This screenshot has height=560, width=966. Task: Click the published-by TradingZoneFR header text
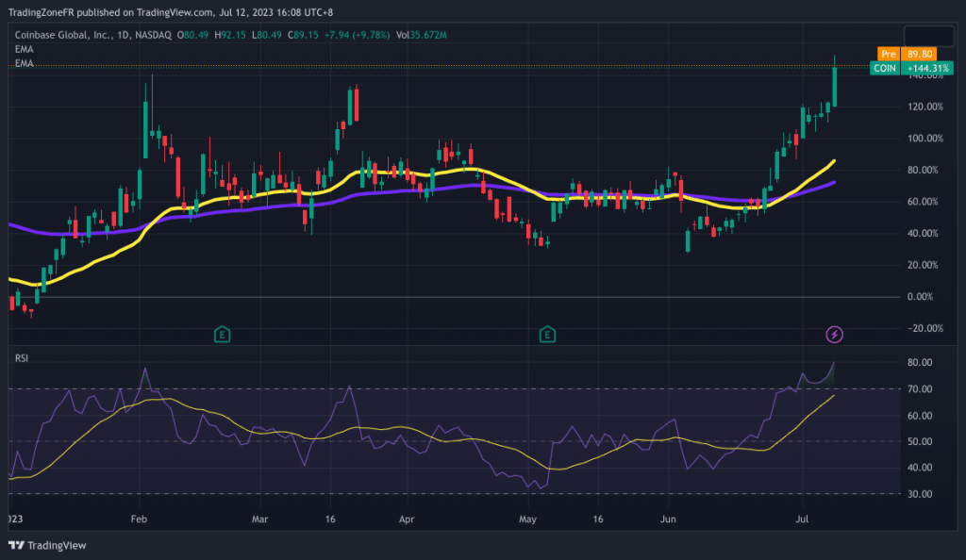[x=171, y=12]
